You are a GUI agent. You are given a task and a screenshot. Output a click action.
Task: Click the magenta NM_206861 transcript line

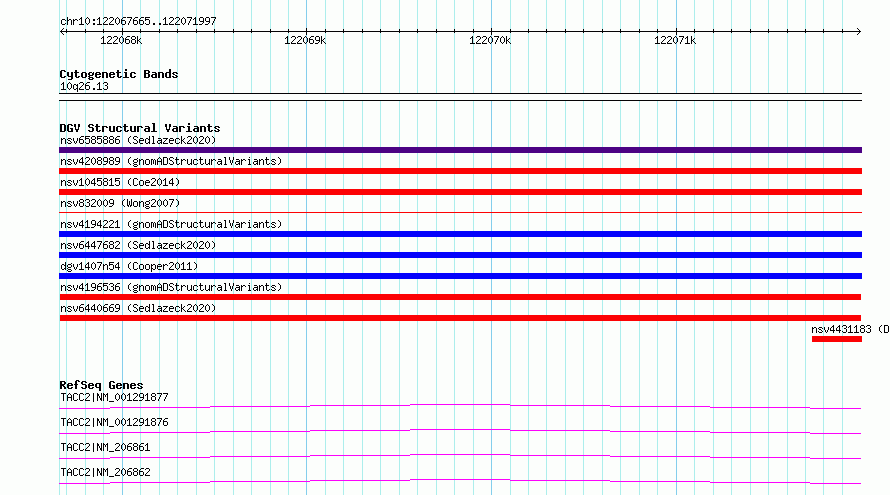coord(460,456)
